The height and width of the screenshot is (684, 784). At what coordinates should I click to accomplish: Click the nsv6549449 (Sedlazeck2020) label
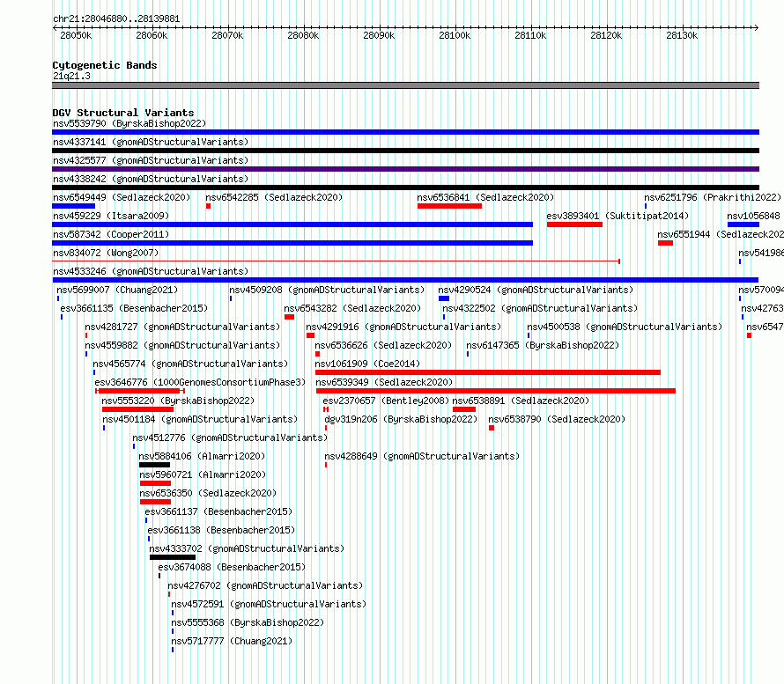tap(122, 197)
